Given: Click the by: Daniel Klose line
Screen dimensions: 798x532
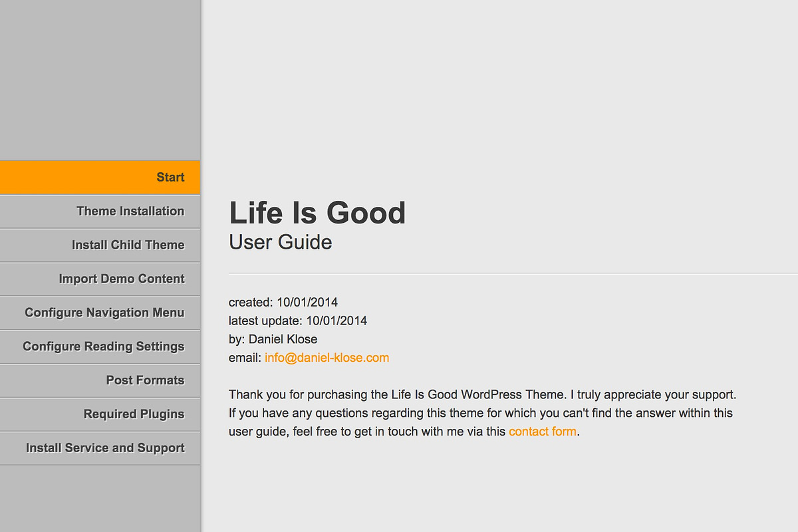Looking at the screenshot, I should coord(273,339).
